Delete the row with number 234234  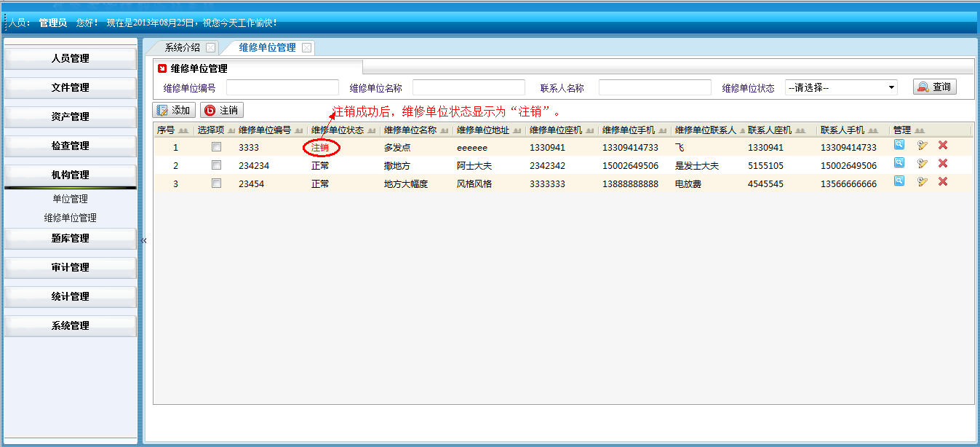(x=943, y=163)
